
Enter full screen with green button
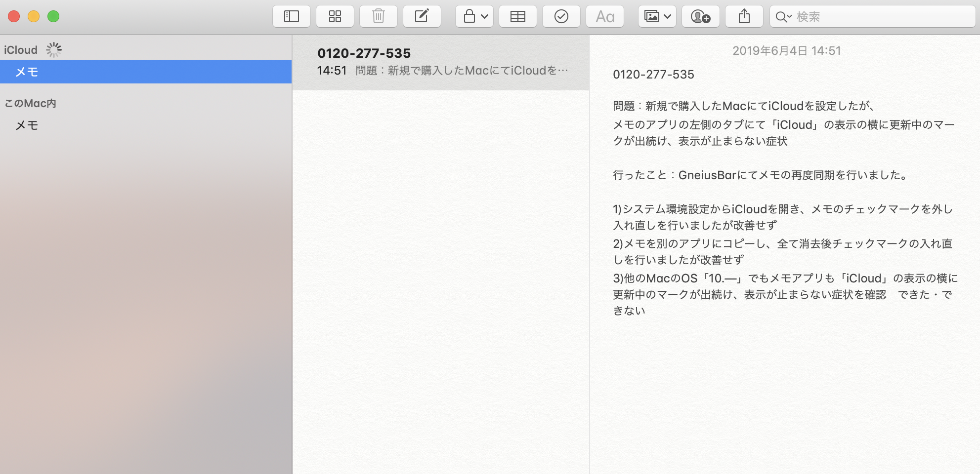click(53, 17)
